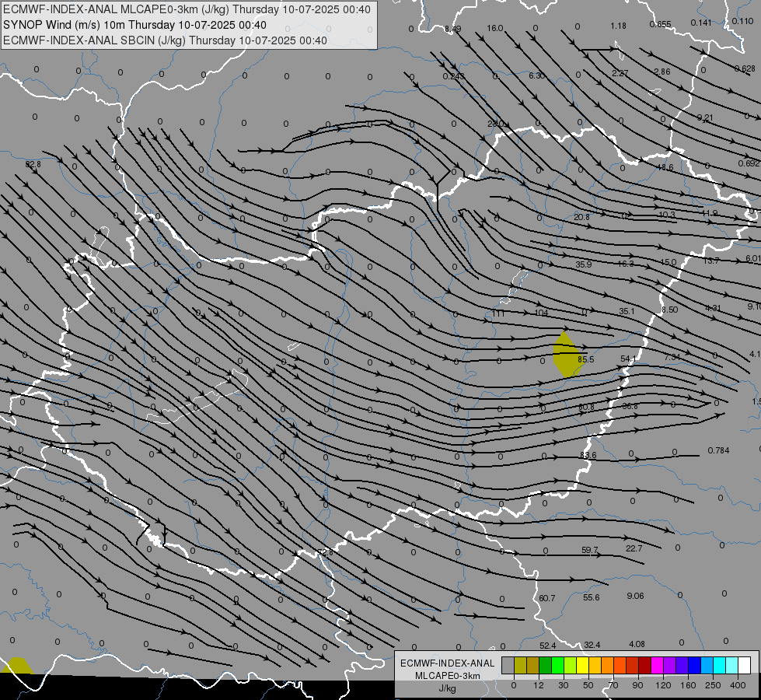
Task: Click the map value 1.18
Action: 618,26
